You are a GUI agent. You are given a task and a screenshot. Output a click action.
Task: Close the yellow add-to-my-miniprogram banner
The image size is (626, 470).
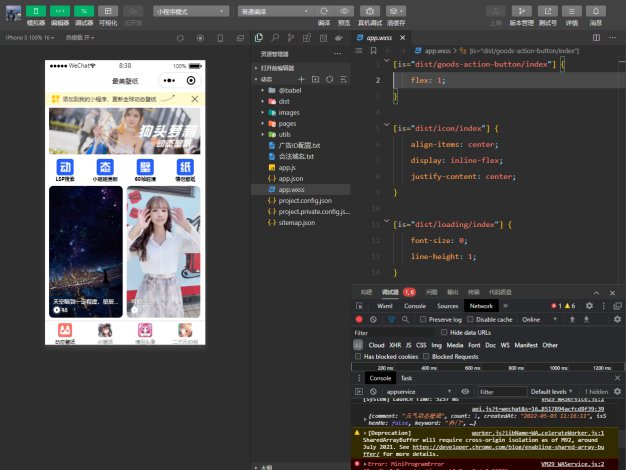pos(195,100)
